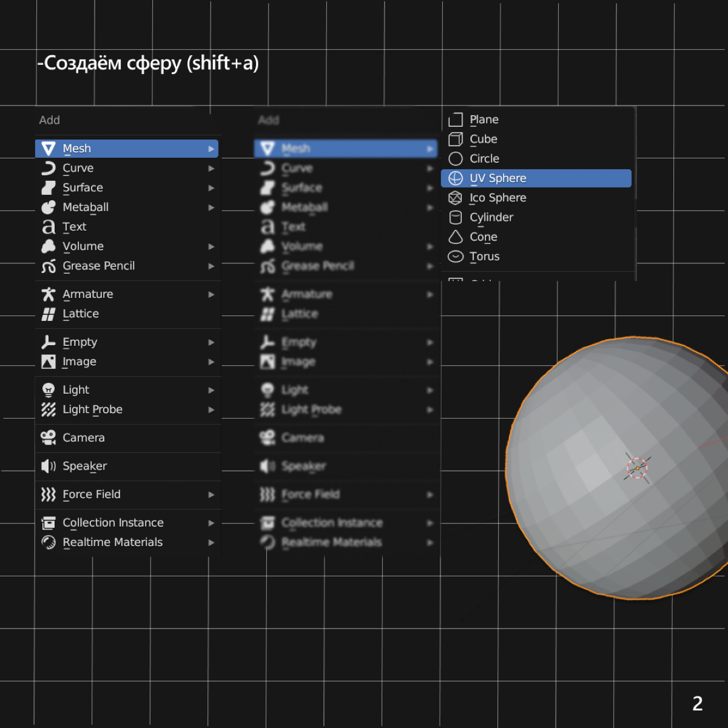Click the sharp Grease Pencil icon
728x728 pixels.
pos(49,266)
